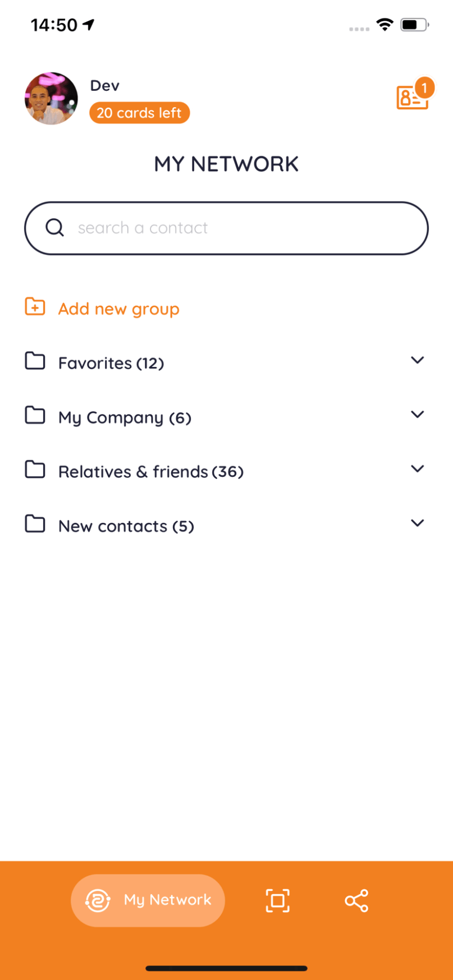
Task: Open the Favorites folder icon
Action: (x=35, y=361)
